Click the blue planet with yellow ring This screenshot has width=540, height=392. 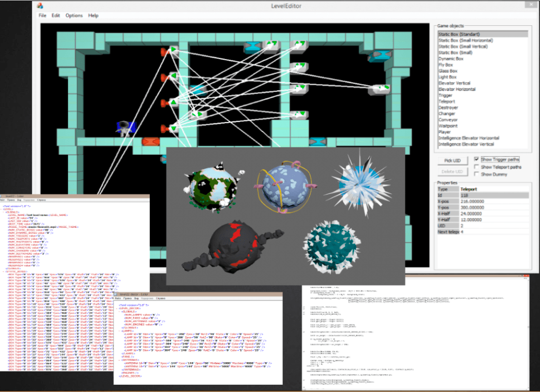point(285,186)
